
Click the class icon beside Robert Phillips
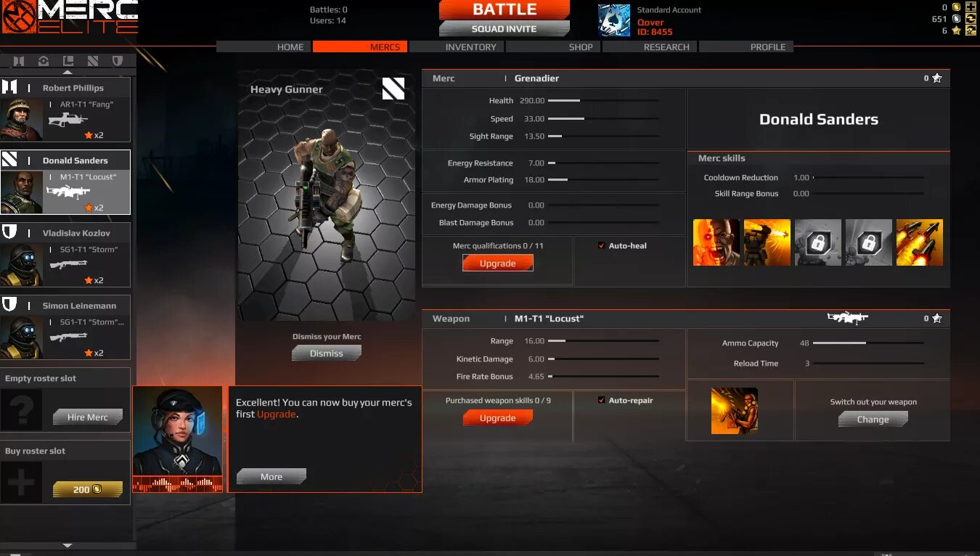pyautogui.click(x=9, y=88)
